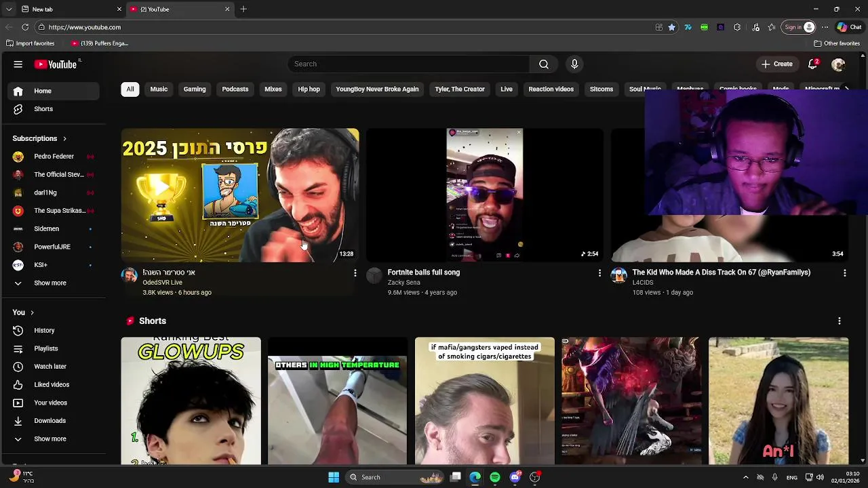Screen dimensions: 868x488
Task: Click the YouTube search input field
Action: coord(409,64)
